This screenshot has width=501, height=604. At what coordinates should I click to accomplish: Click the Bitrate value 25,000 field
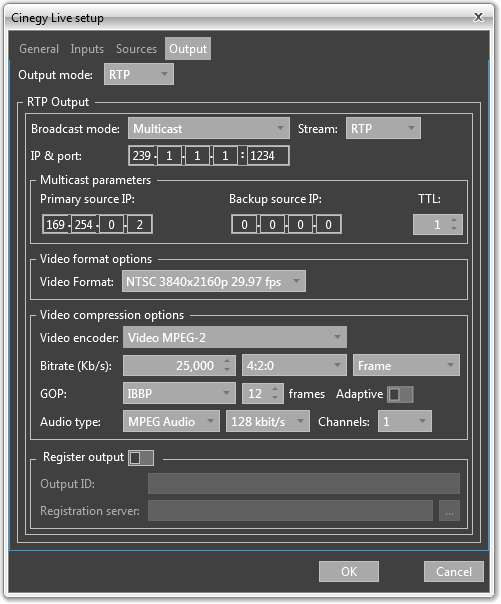[172, 365]
